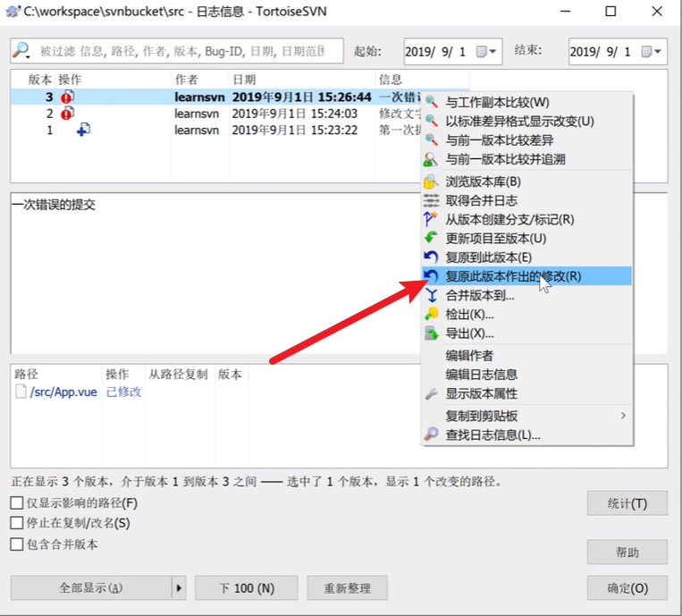Image resolution: width=682 pixels, height=616 pixels.
Task: Click date 2019年9月1日 15:24:03 in revision 2 row
Action: (x=294, y=114)
